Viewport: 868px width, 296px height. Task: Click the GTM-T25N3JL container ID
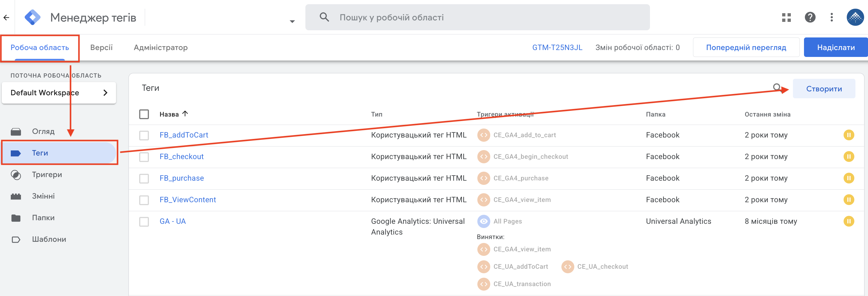point(557,48)
